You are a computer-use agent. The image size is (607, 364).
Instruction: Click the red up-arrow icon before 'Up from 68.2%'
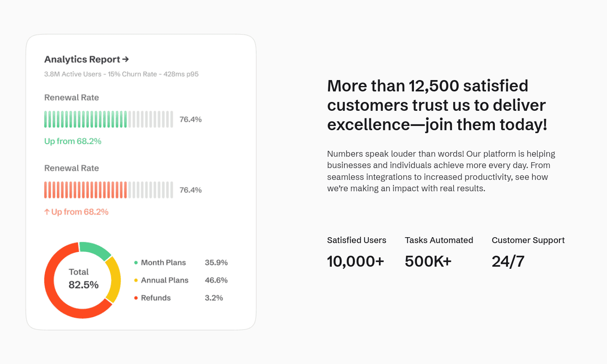[47, 212]
